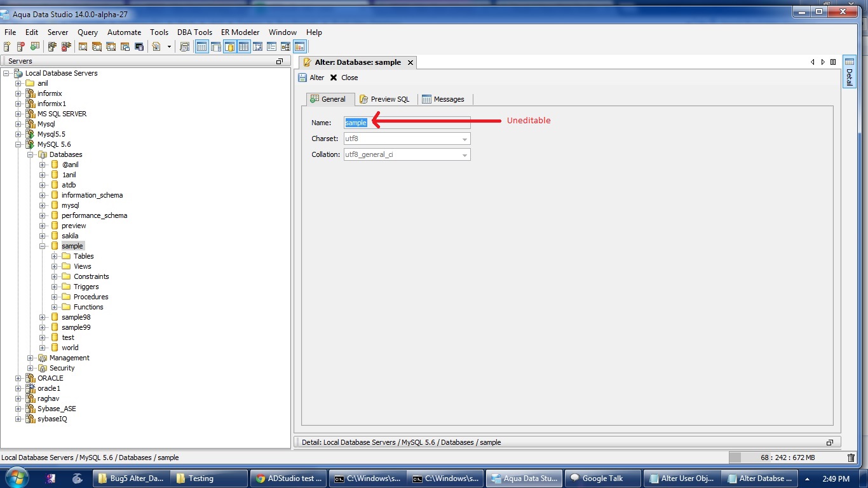The image size is (868, 488).
Task: Expand the Views folder under sample
Action: [x=55, y=266]
